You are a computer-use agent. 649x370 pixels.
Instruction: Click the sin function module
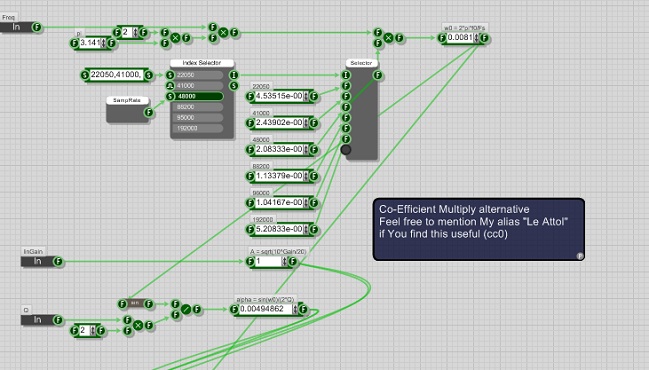pyautogui.click(x=135, y=304)
